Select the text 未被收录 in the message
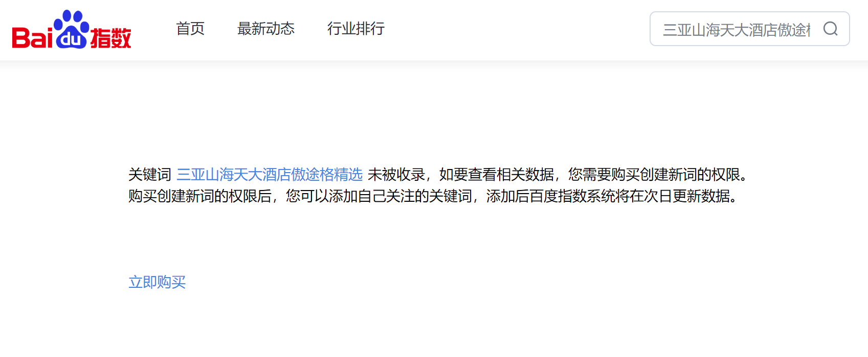868x357 pixels. point(396,175)
